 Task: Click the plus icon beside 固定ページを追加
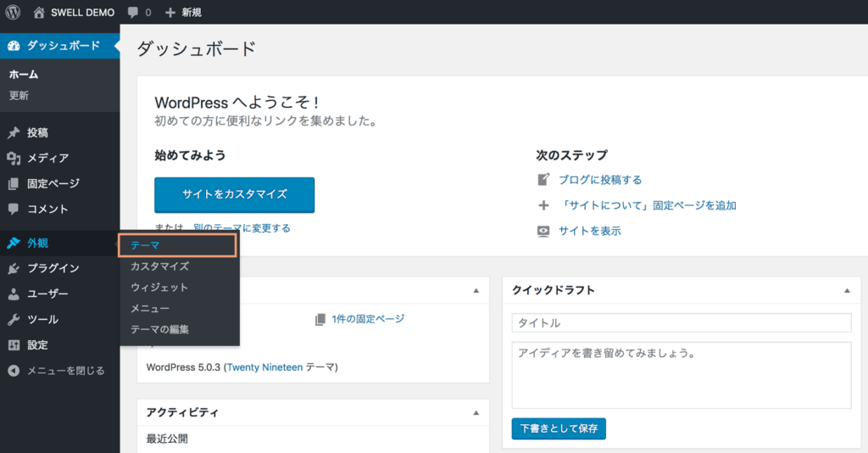(x=543, y=205)
